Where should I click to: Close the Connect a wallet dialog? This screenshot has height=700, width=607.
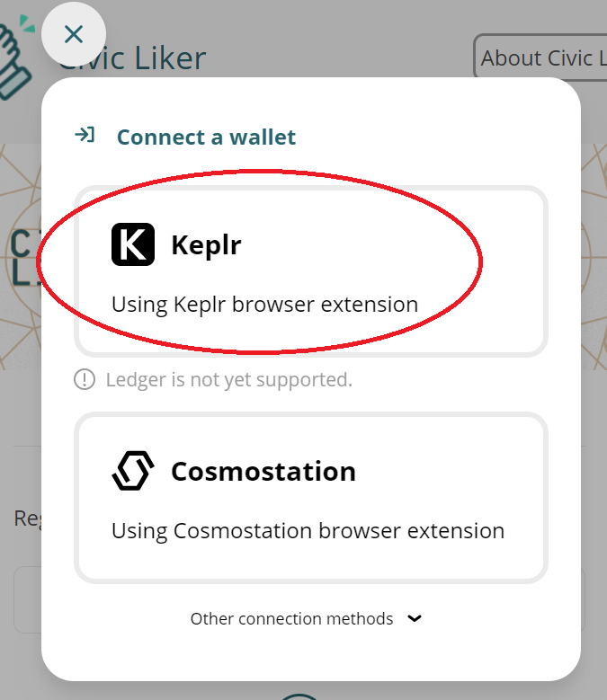pos(74,34)
